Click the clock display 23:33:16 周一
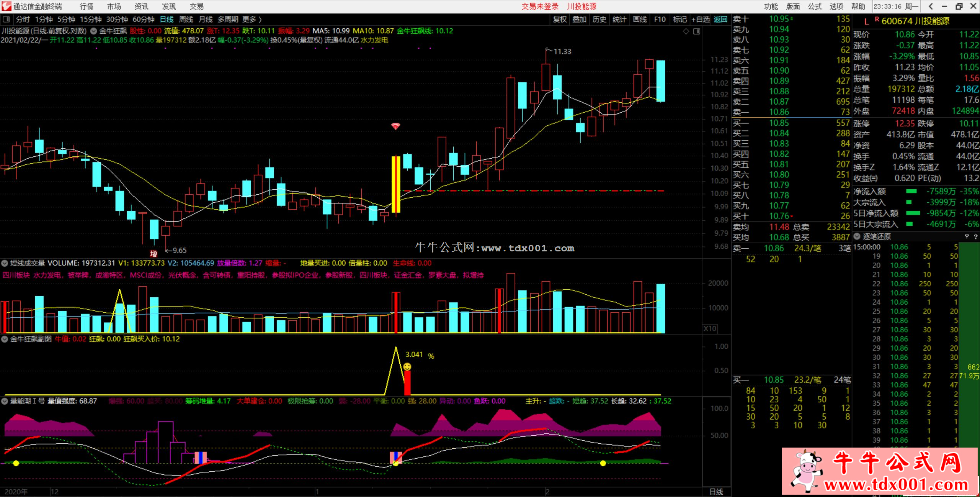 coord(895,6)
